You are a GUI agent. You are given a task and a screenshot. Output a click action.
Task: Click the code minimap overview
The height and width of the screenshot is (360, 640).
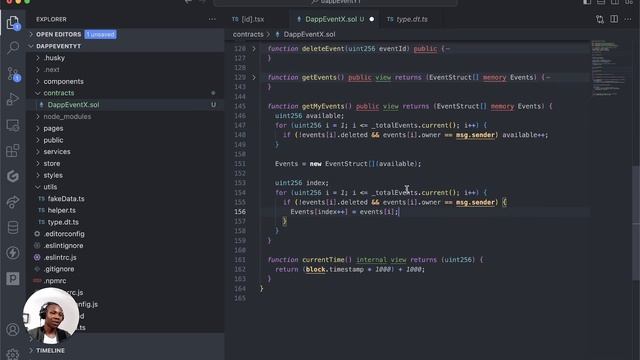[x=609, y=68]
